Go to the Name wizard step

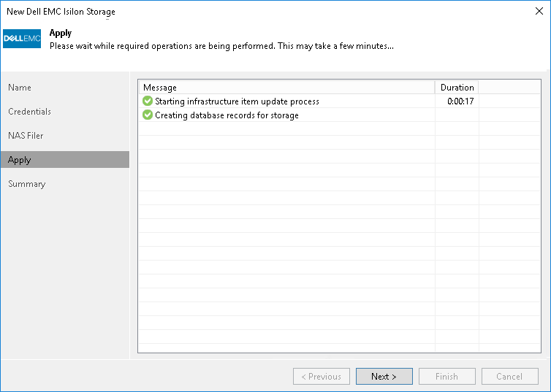coord(20,88)
